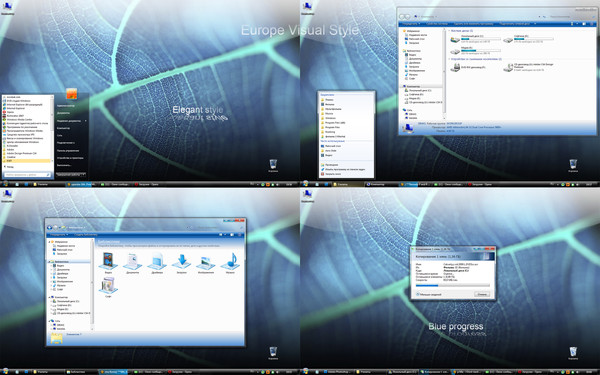Click the Start menu search field
The width and height of the screenshot is (600, 375).
[x=27, y=174]
